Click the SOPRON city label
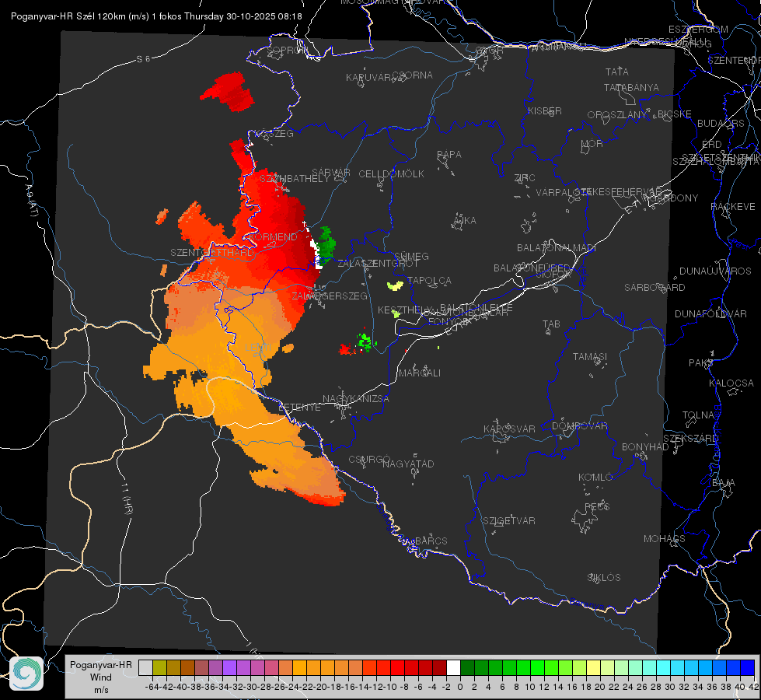The image size is (761, 700). pos(287,50)
